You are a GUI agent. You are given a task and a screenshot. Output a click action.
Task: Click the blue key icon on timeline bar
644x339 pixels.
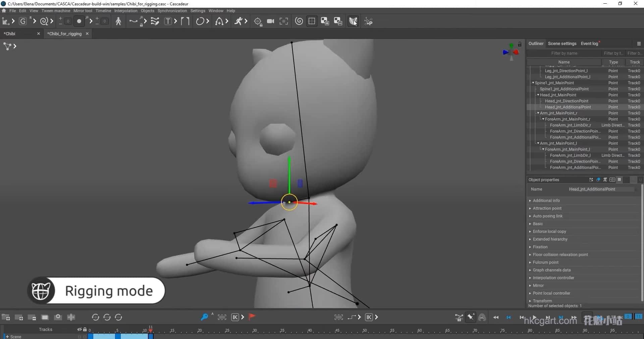coord(204,317)
